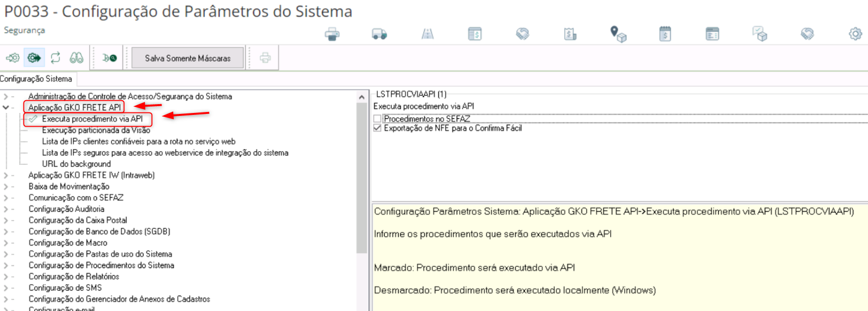868x311 pixels.
Task: Collapse the Aplicação GKO FRETE API node
Action: click(6, 108)
